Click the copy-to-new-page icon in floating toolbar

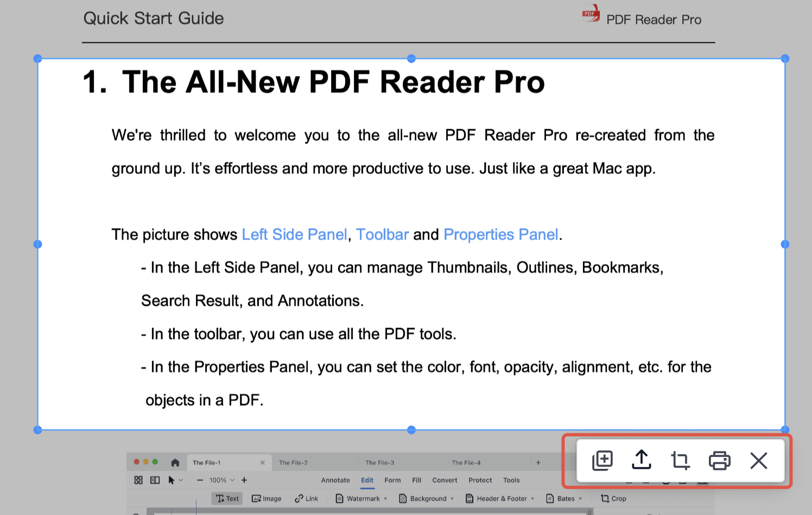(602, 460)
